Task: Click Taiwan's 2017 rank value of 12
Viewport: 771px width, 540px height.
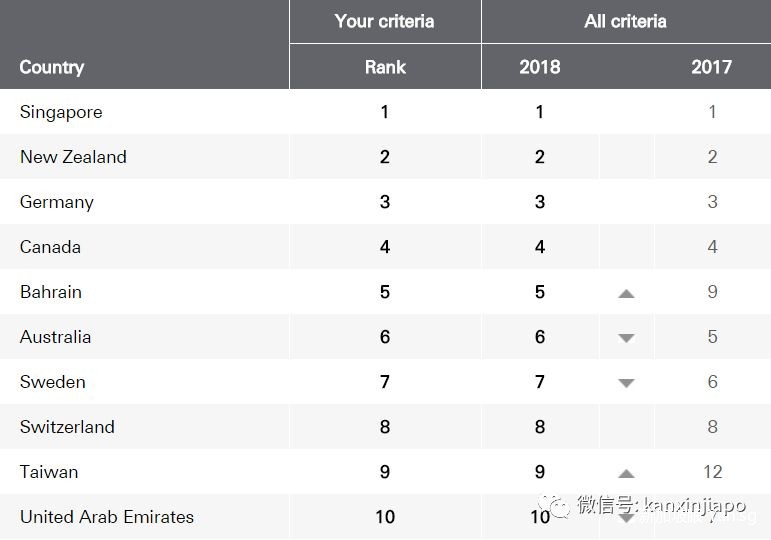Action: [712, 472]
